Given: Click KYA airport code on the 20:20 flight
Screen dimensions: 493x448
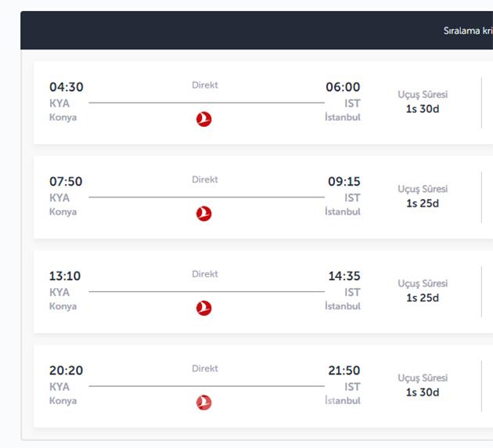Looking at the screenshot, I should (x=59, y=386).
